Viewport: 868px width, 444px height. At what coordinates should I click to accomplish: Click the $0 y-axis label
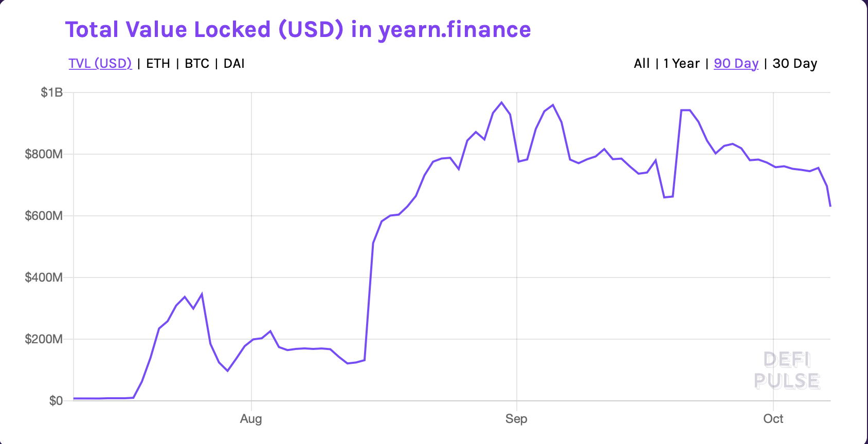tap(56, 401)
